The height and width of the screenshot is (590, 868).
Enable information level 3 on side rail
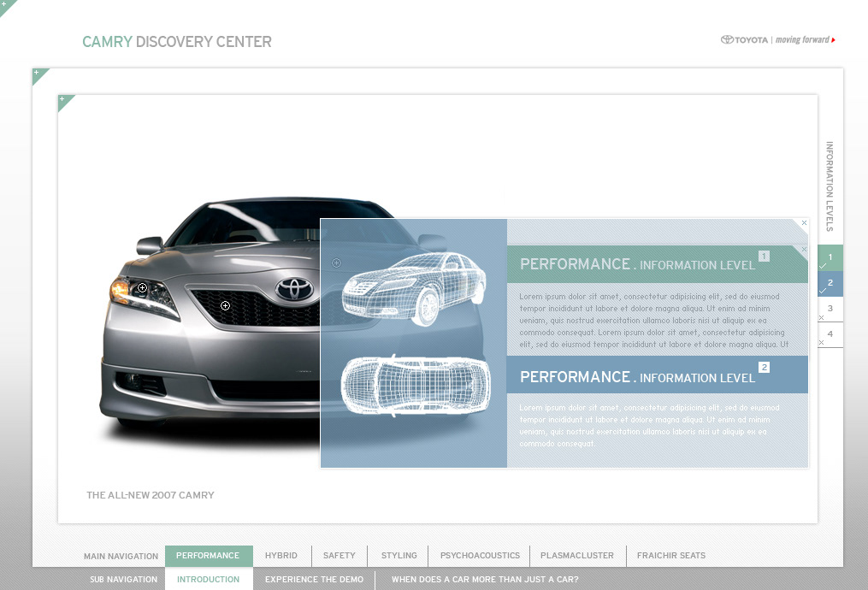830,309
